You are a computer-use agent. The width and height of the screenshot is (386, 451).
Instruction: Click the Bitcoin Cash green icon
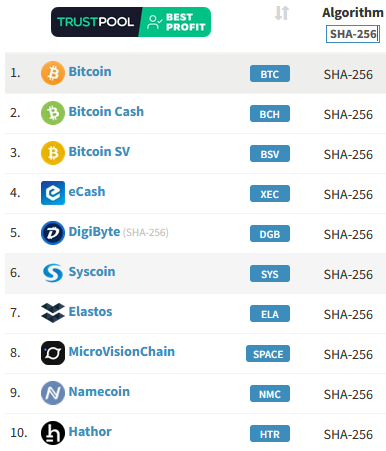pyautogui.click(x=53, y=113)
